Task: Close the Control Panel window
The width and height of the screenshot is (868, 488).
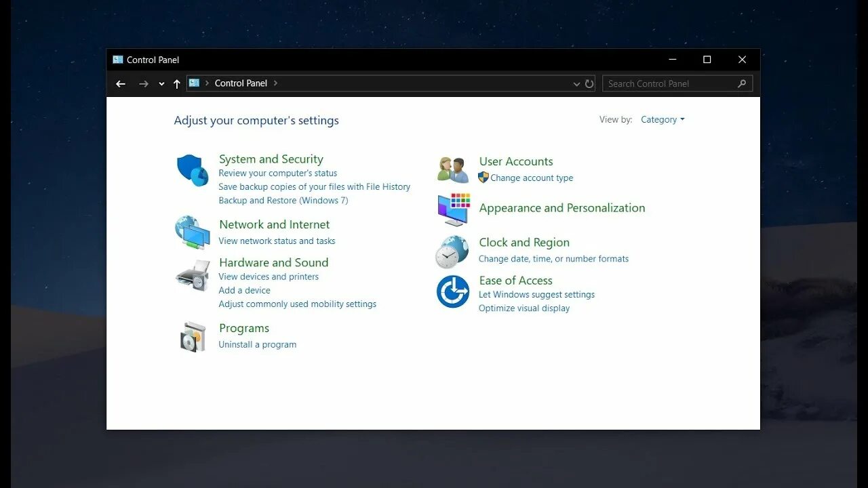Action: (743, 60)
